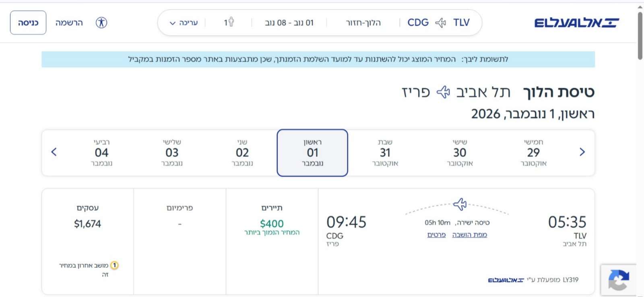The height and width of the screenshot is (297, 644).
Task: Select the 04 November date tab
Action: [101, 153]
